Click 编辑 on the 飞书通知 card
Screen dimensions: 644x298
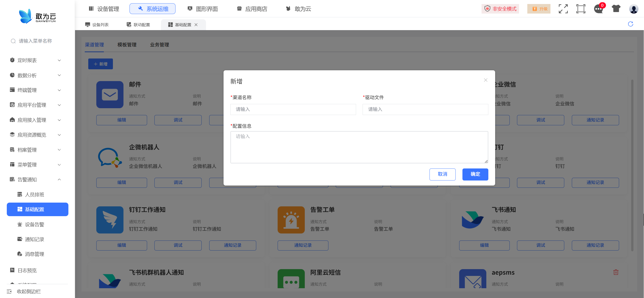484,245
